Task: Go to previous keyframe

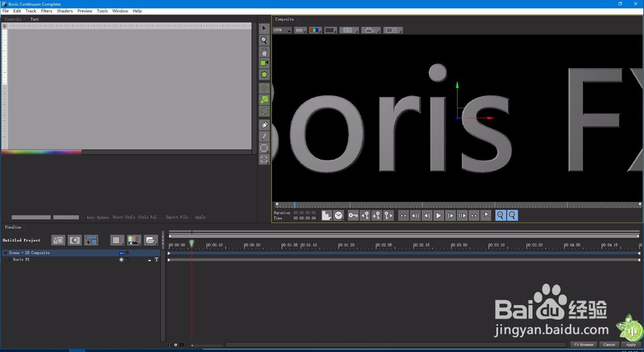Action: click(x=365, y=215)
